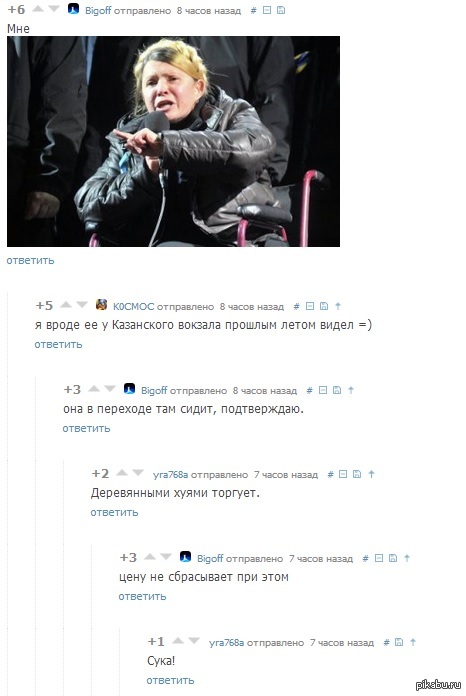
Task: Reply to 'Деревянными' comment by yra768a
Action: (x=115, y=512)
